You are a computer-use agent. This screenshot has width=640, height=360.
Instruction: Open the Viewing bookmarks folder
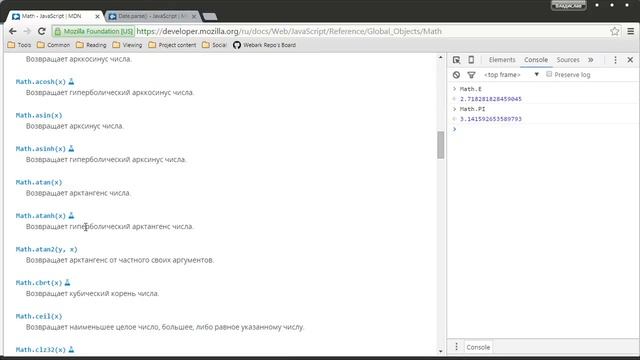127,45
